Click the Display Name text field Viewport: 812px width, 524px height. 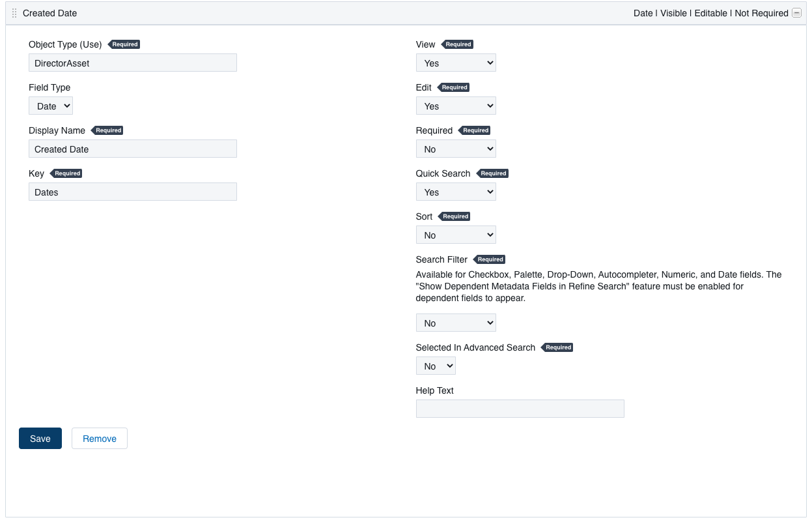132,149
